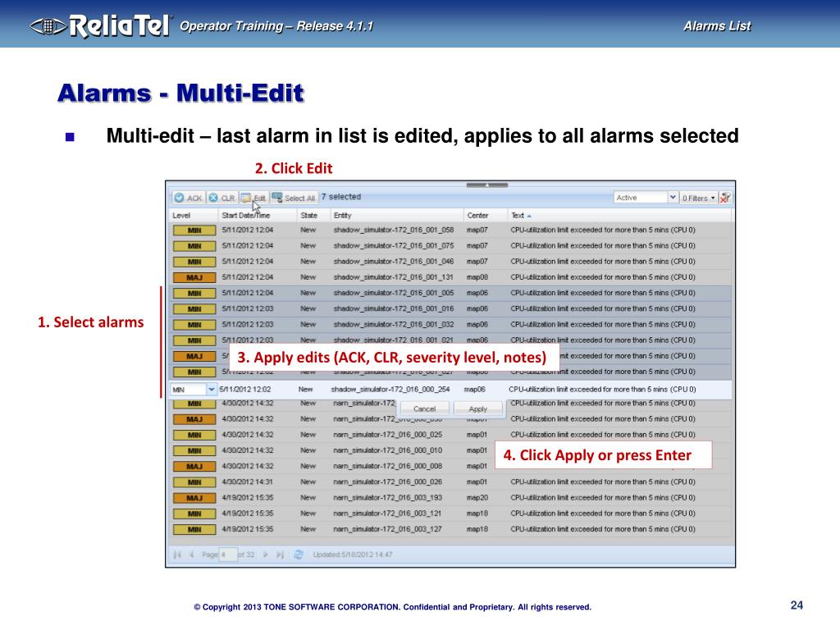Click the New state in the 172_016_001_058 row
Image resolution: width=840 pixels, height=630 pixels.
(308, 230)
